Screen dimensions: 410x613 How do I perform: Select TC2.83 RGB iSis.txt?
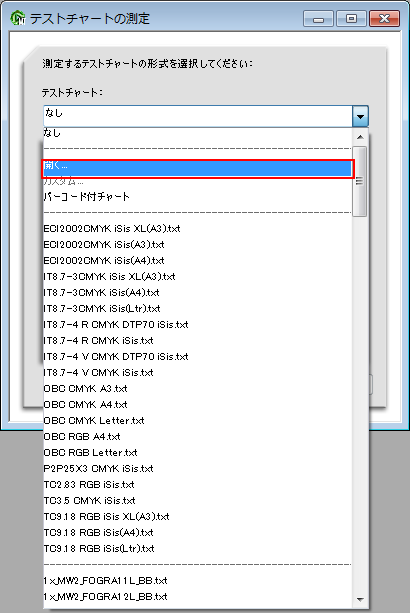tap(197, 485)
